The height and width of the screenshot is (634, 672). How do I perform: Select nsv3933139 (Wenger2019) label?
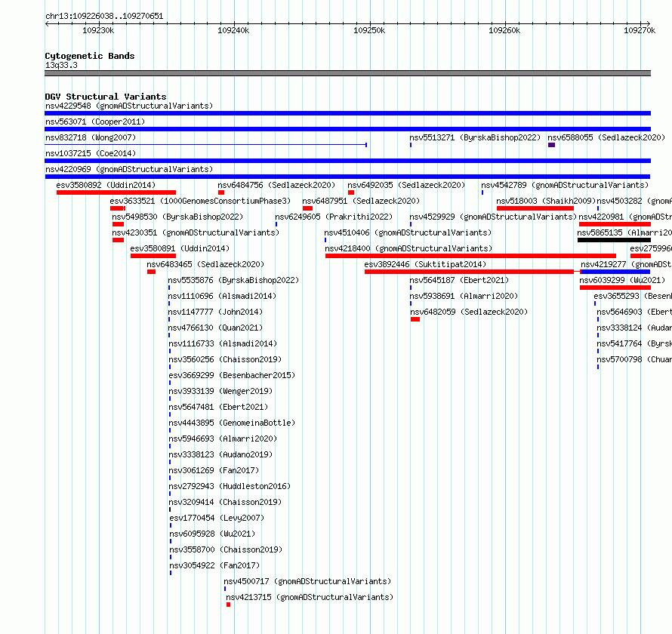click(220, 391)
